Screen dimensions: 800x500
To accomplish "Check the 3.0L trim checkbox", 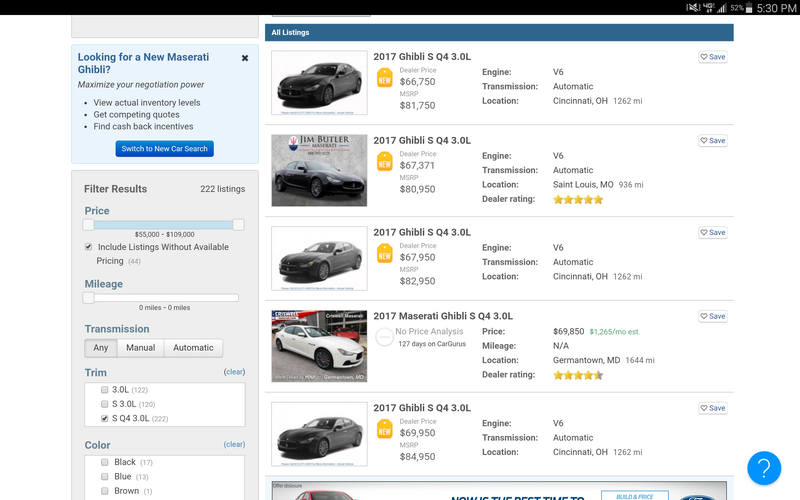I will 105,390.
